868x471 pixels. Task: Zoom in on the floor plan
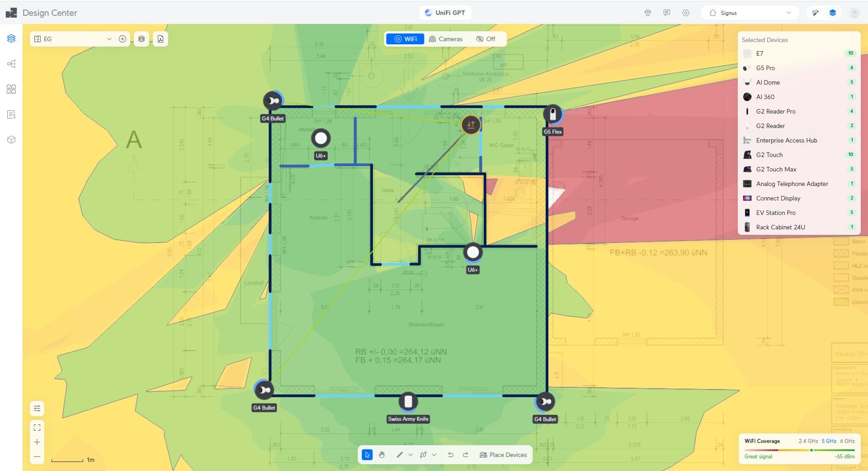tap(37, 442)
